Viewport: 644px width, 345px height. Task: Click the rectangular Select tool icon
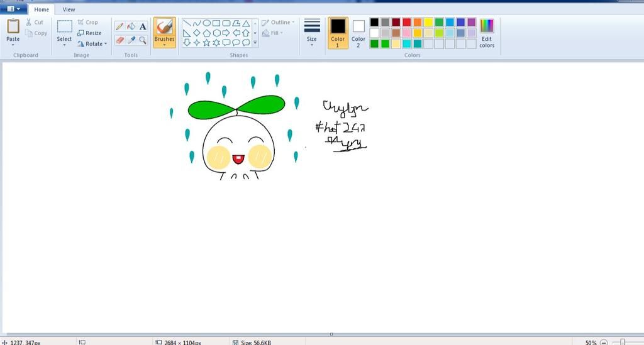tap(65, 26)
